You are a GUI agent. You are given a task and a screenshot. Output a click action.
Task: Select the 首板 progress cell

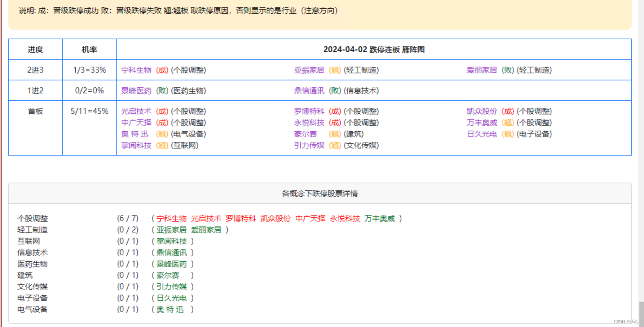35,128
